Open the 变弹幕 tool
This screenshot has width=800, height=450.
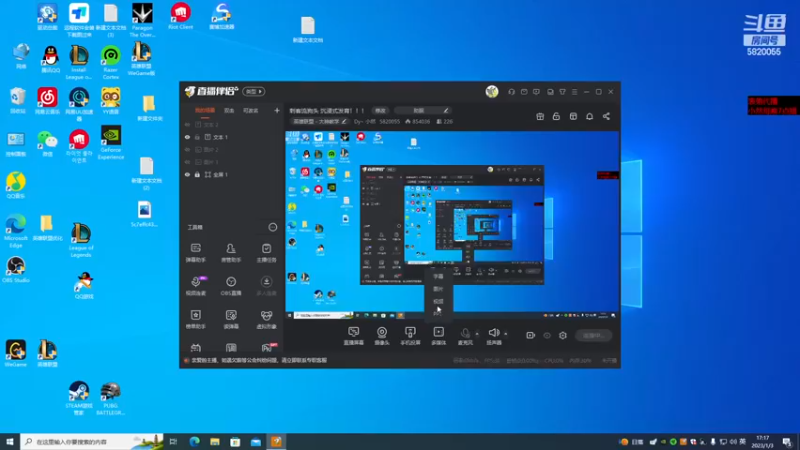231,319
